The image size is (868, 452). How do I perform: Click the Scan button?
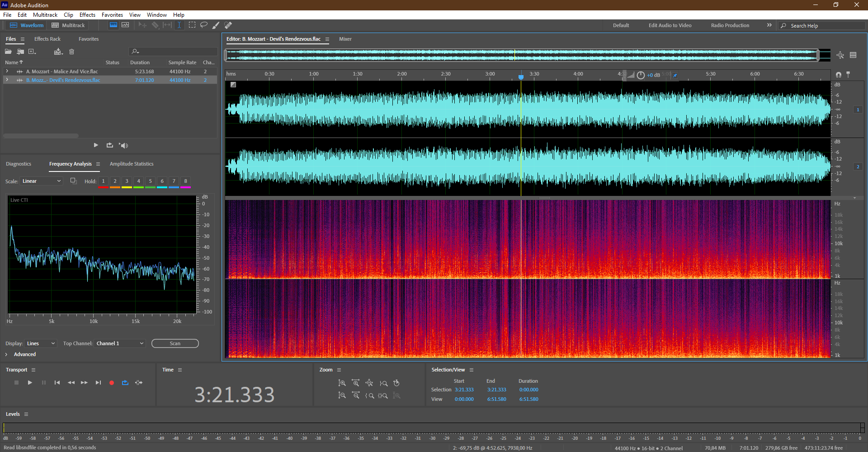175,343
